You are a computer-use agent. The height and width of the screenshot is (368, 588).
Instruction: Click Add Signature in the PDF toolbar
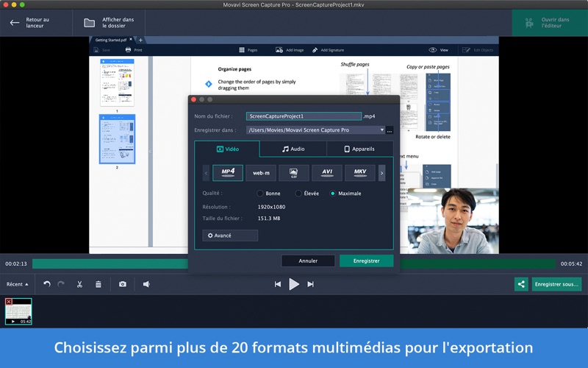point(328,50)
